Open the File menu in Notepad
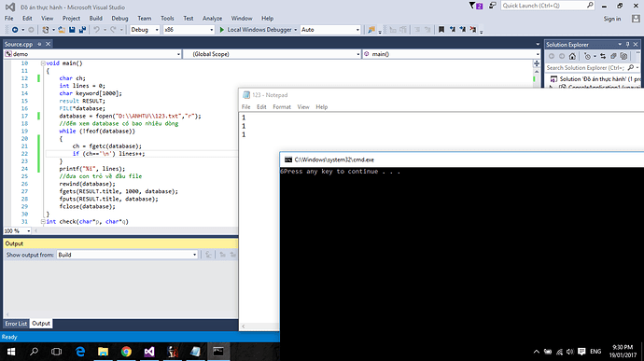 pyautogui.click(x=246, y=106)
